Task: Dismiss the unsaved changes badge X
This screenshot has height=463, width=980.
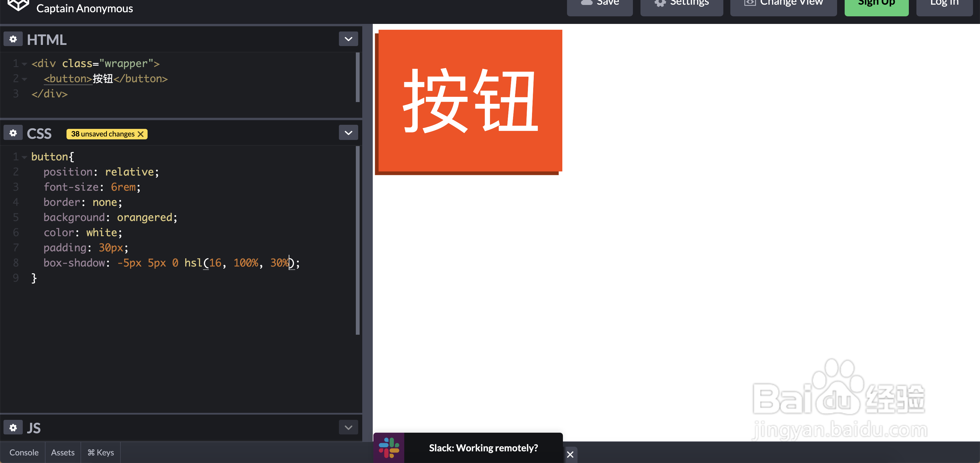Action: point(141,134)
